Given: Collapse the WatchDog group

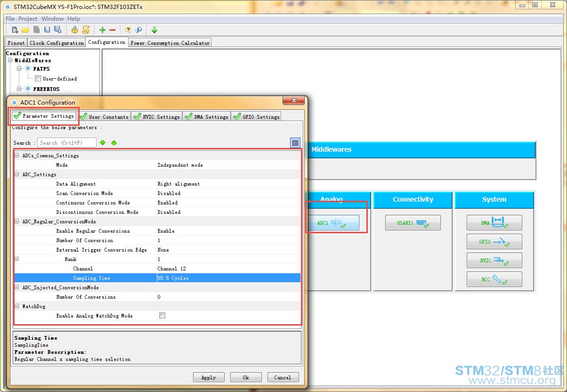Looking at the screenshot, I should [17, 306].
